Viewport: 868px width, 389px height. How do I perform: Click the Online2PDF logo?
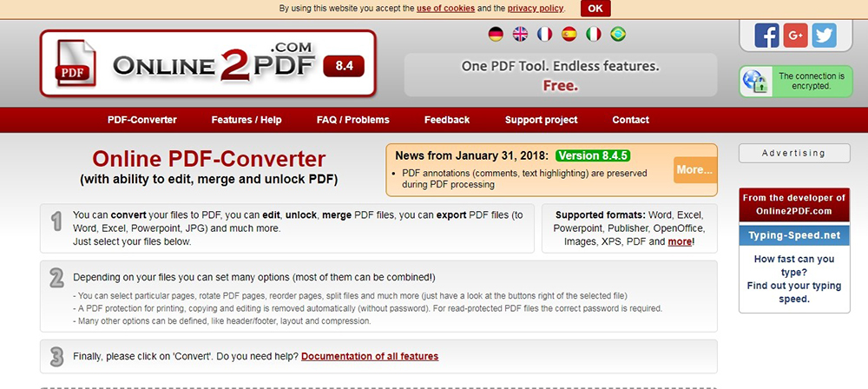tap(208, 63)
